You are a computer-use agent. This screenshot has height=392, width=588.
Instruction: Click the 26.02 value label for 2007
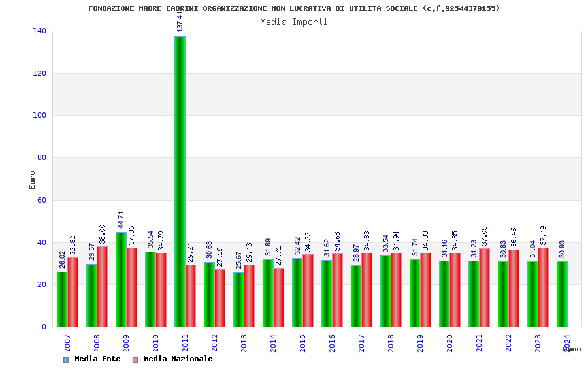pyautogui.click(x=62, y=259)
